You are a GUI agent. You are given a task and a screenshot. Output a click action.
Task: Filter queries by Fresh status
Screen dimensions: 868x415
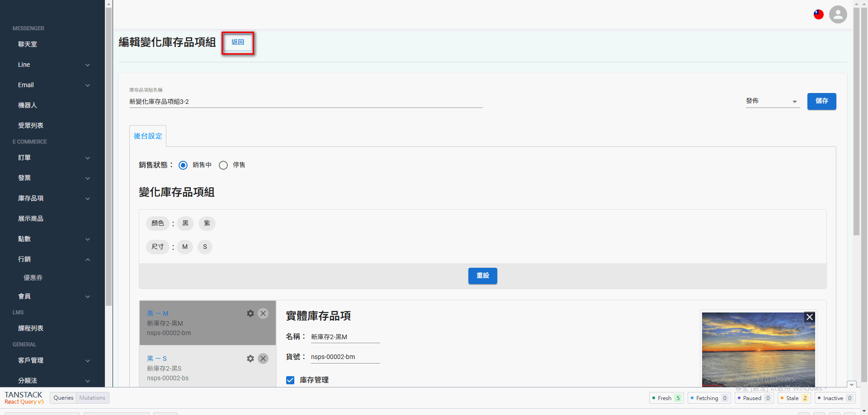click(666, 398)
